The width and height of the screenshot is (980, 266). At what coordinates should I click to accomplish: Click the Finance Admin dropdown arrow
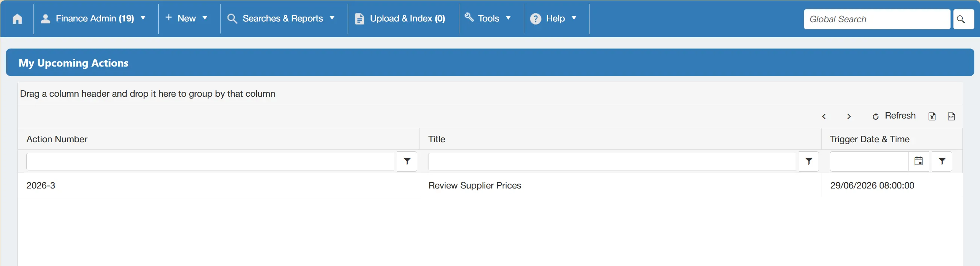point(143,18)
